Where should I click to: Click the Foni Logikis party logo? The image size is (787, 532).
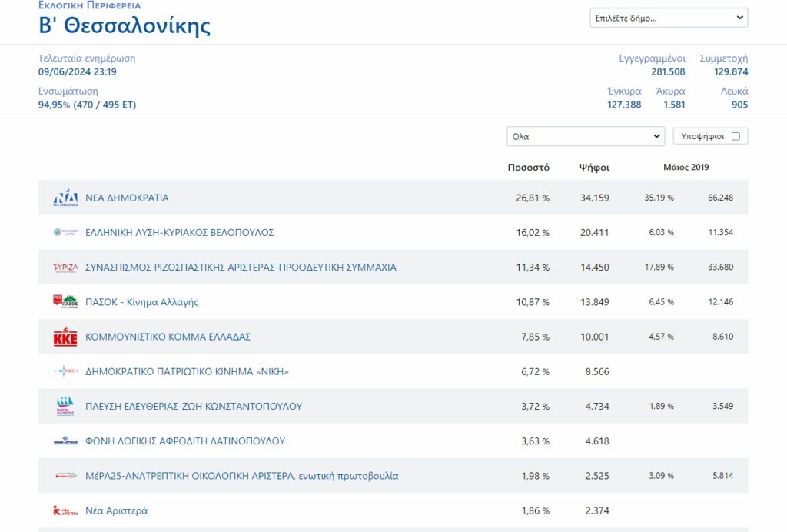pyautogui.click(x=66, y=441)
